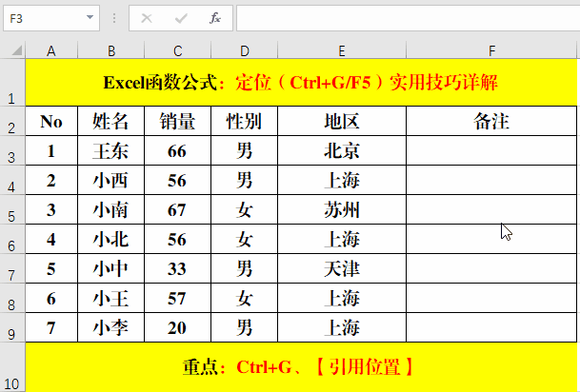This screenshot has width=580, height=392.
Task: Select the cell containing 小南
Action: tap(111, 210)
